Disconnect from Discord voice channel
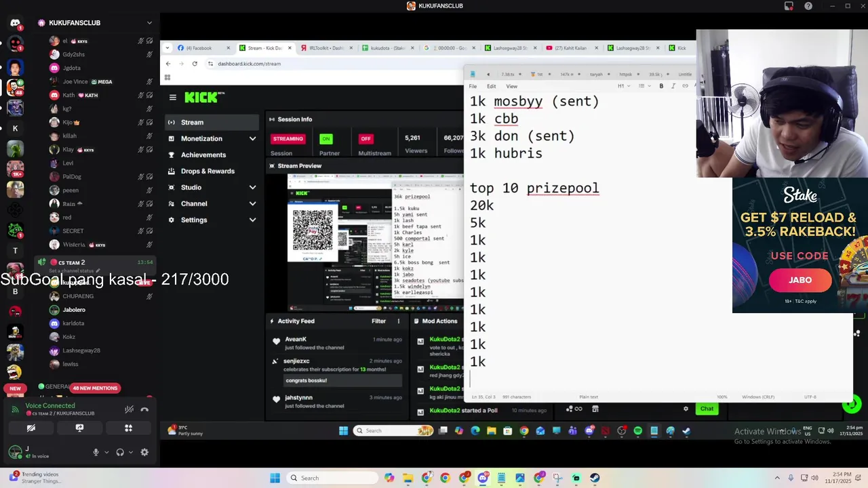868x488 pixels. tap(144, 409)
